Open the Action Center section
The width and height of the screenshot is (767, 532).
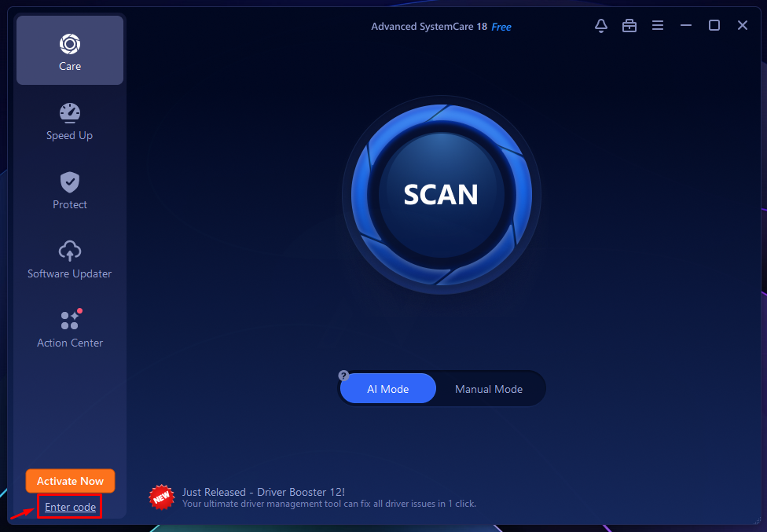tap(70, 329)
